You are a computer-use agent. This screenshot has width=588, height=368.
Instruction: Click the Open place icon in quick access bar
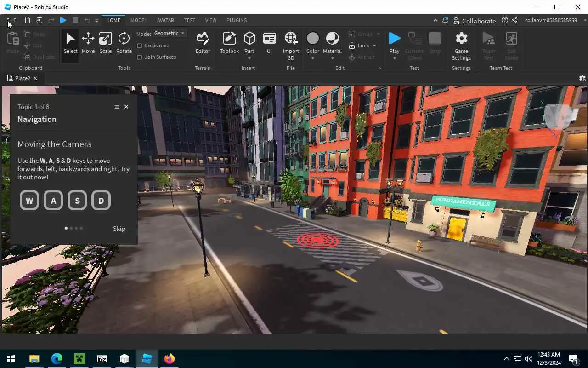[39, 20]
